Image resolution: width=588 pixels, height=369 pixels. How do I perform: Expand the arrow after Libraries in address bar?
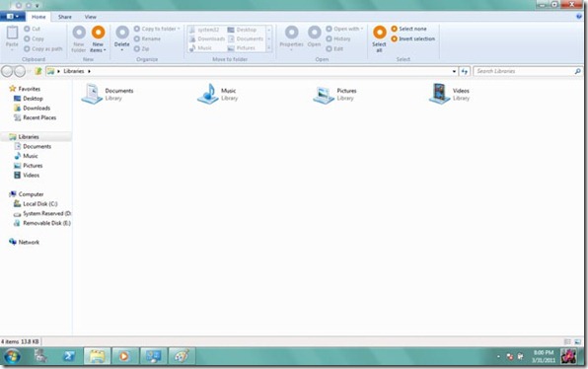(89, 71)
